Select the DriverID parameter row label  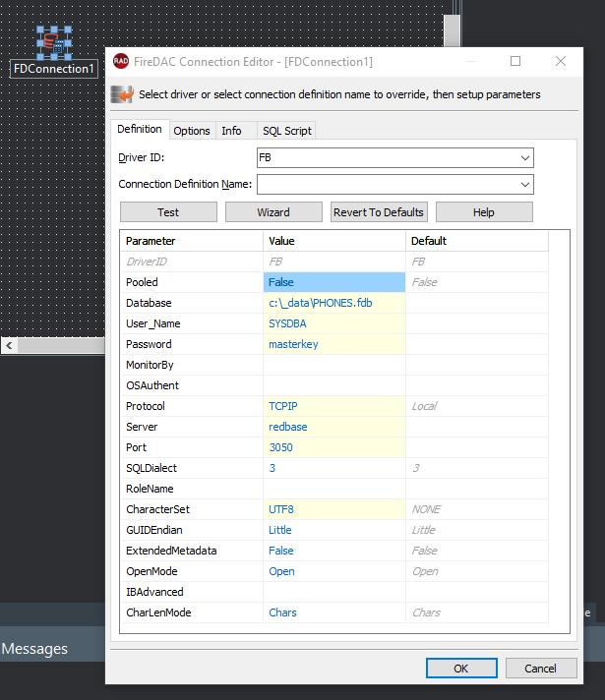click(147, 262)
